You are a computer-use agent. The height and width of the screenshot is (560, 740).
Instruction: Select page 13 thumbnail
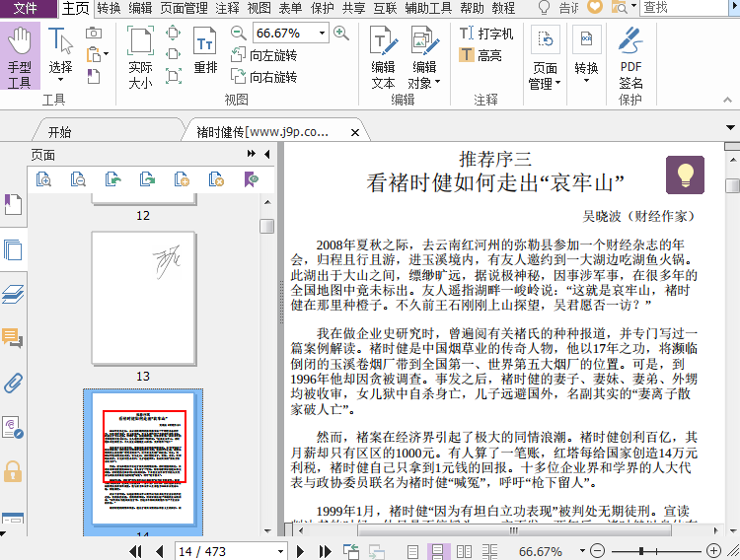pos(143,298)
